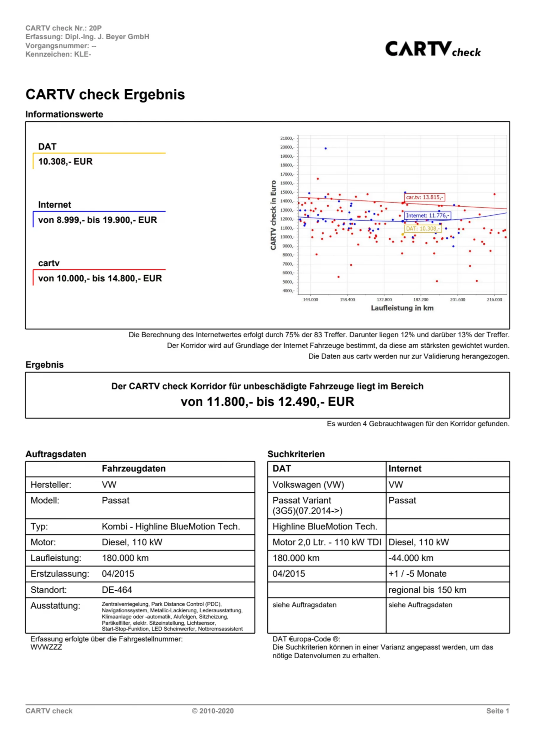
Task: Select the regional bis 150 km cell
Action: [x=427, y=590]
